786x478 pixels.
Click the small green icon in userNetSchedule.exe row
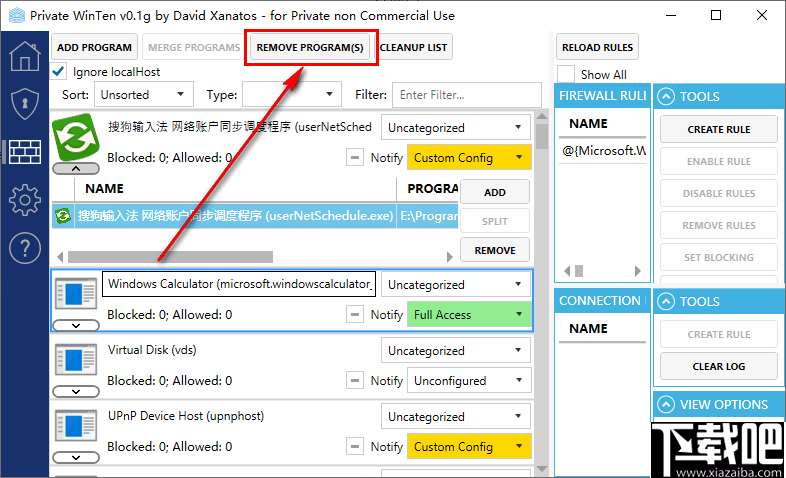click(x=63, y=216)
